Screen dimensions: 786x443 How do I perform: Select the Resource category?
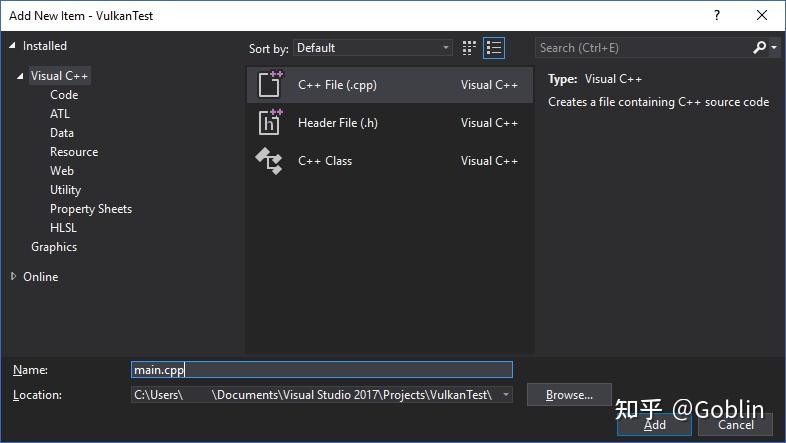click(x=74, y=152)
